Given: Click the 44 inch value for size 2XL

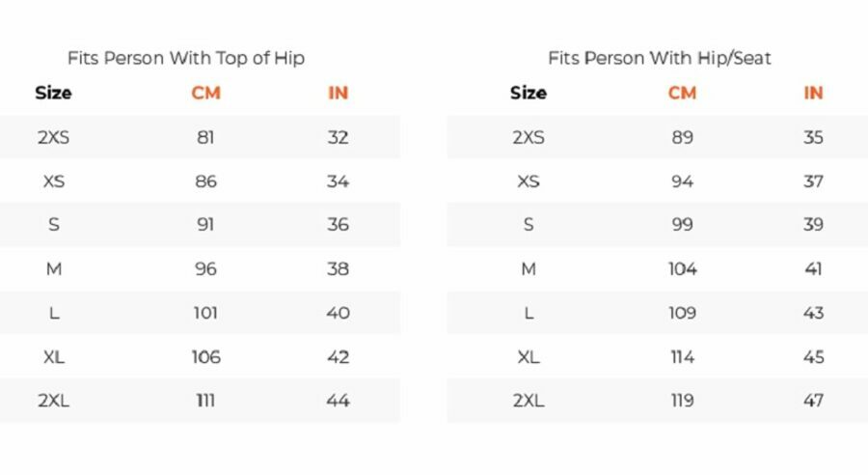Looking at the screenshot, I should [x=338, y=400].
